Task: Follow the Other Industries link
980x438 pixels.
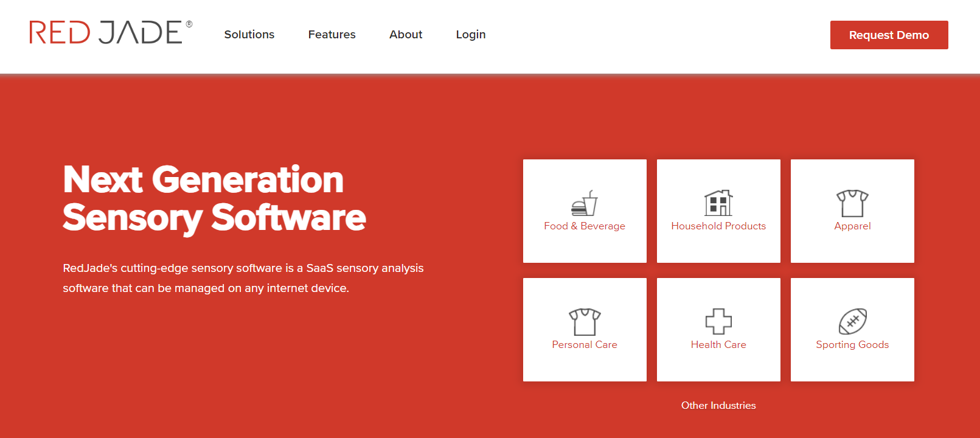Action: 718,405
